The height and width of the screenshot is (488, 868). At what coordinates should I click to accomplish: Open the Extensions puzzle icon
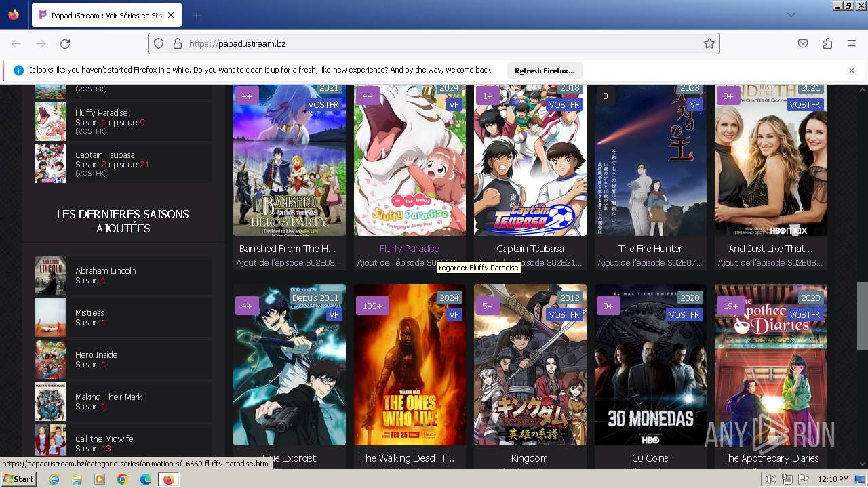pyautogui.click(x=827, y=43)
